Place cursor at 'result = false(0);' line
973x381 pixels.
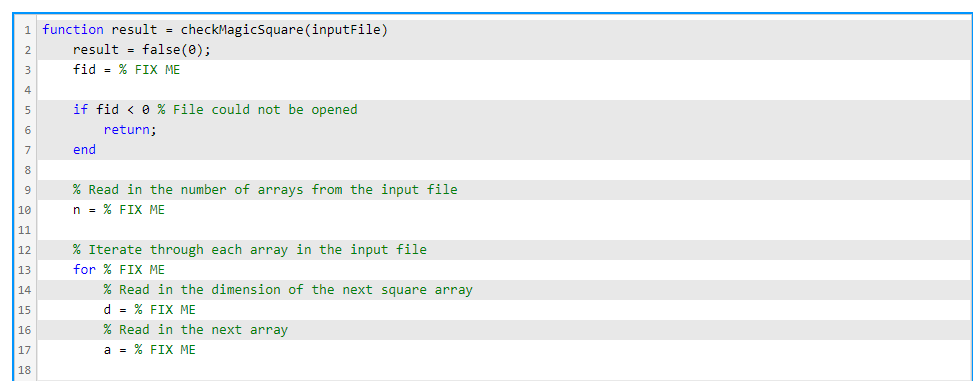tap(141, 50)
